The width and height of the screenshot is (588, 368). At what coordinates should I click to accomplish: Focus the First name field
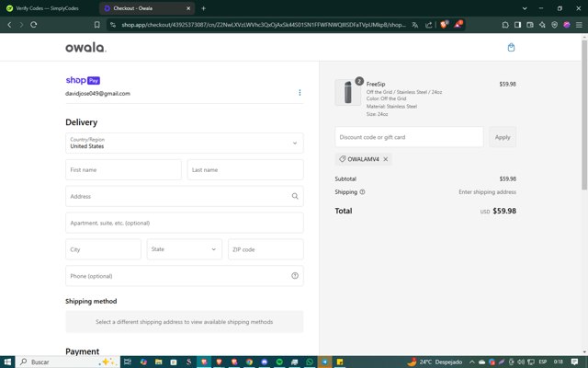pos(123,169)
